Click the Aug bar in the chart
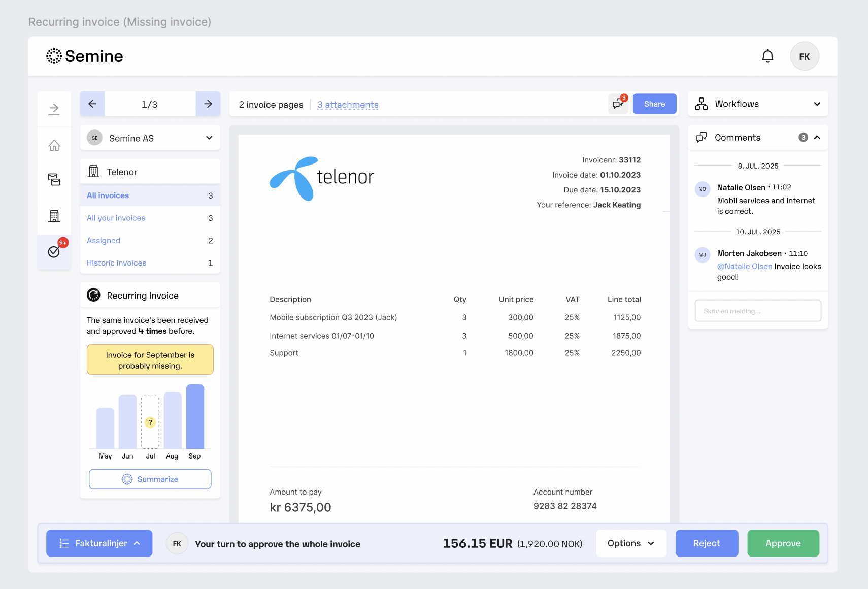 tap(173, 420)
